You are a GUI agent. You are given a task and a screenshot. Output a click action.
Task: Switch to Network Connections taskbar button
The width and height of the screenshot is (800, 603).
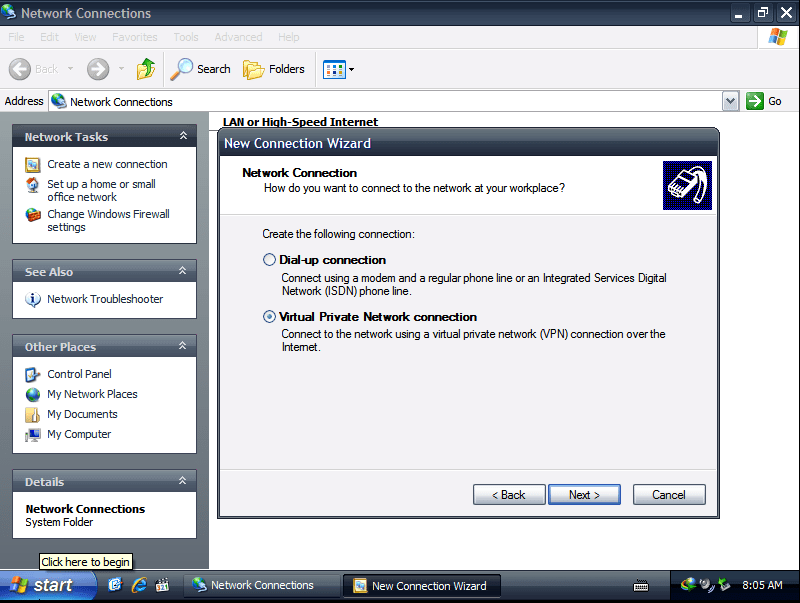(x=261, y=585)
